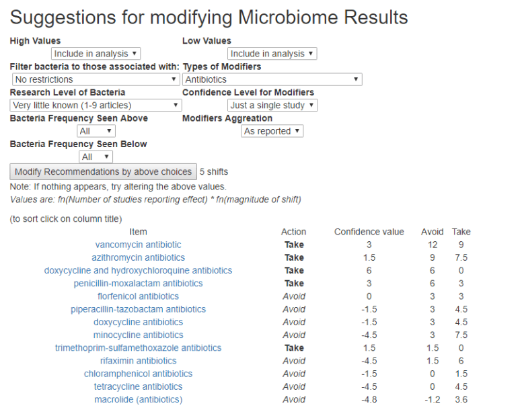The image size is (522, 420).
Task: Open Bacteria Frequency Seen Below dropdown
Action: point(96,157)
